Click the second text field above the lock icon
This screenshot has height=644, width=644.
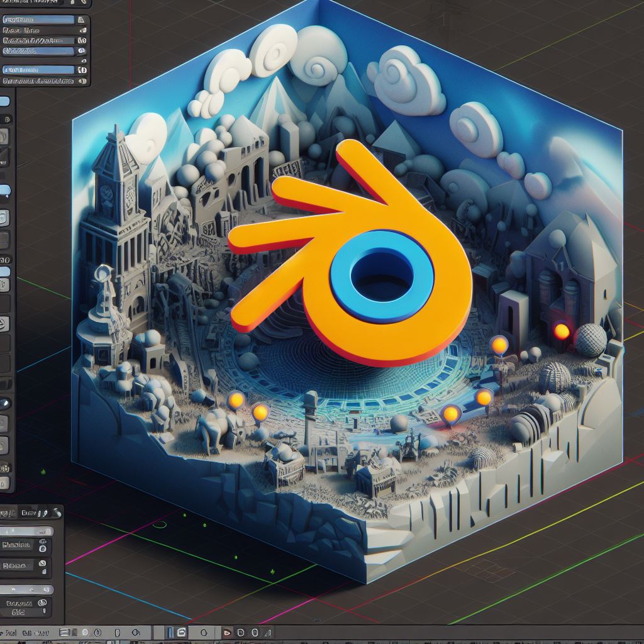click(x=17, y=565)
